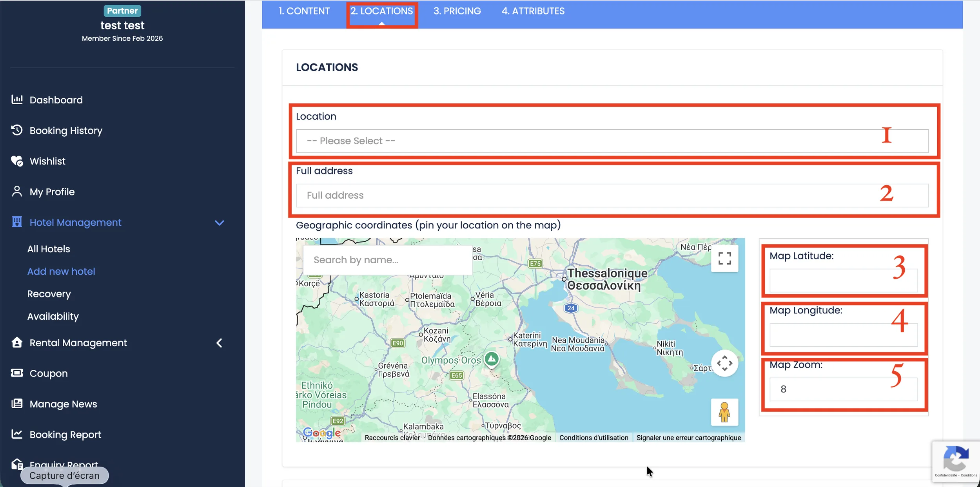Viewport: 980px width, 487px height.
Task: Toggle the map fullscreen view
Action: pos(724,259)
